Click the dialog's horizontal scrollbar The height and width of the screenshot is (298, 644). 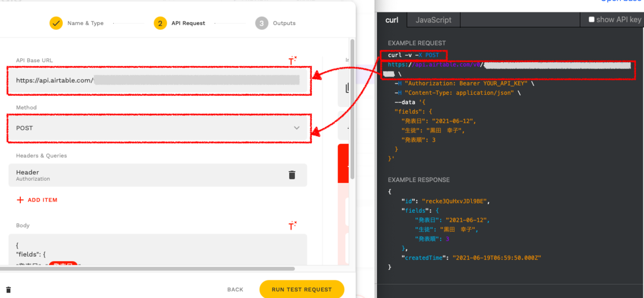[148, 269]
